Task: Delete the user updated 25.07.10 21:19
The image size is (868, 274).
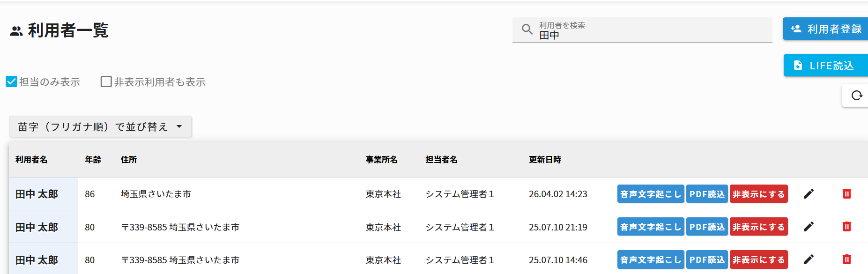Action: click(x=846, y=227)
